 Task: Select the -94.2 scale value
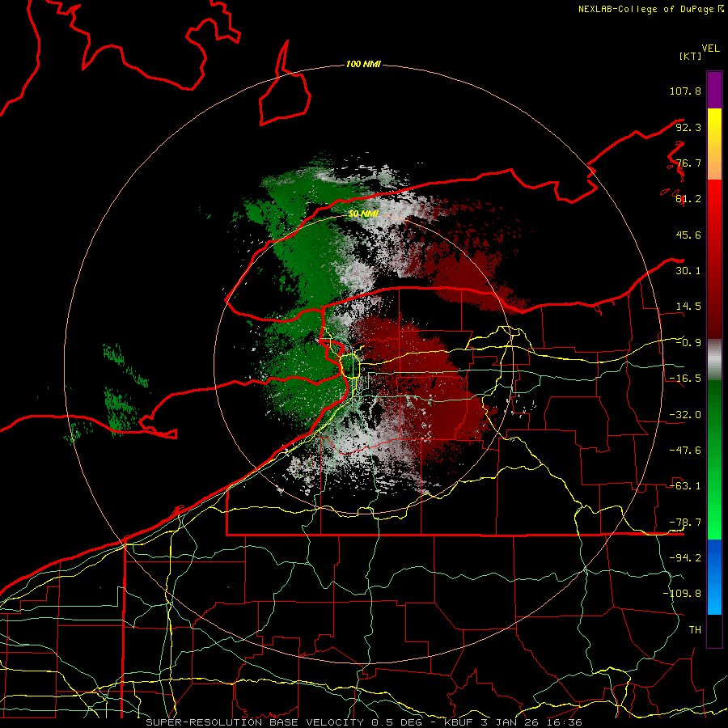pyautogui.click(x=685, y=558)
